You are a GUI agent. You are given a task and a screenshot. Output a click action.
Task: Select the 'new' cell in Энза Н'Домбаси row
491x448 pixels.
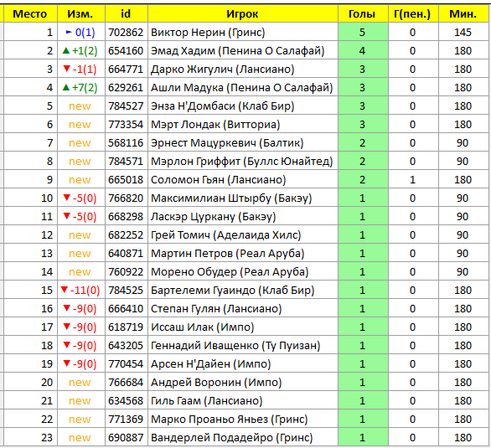(x=81, y=106)
